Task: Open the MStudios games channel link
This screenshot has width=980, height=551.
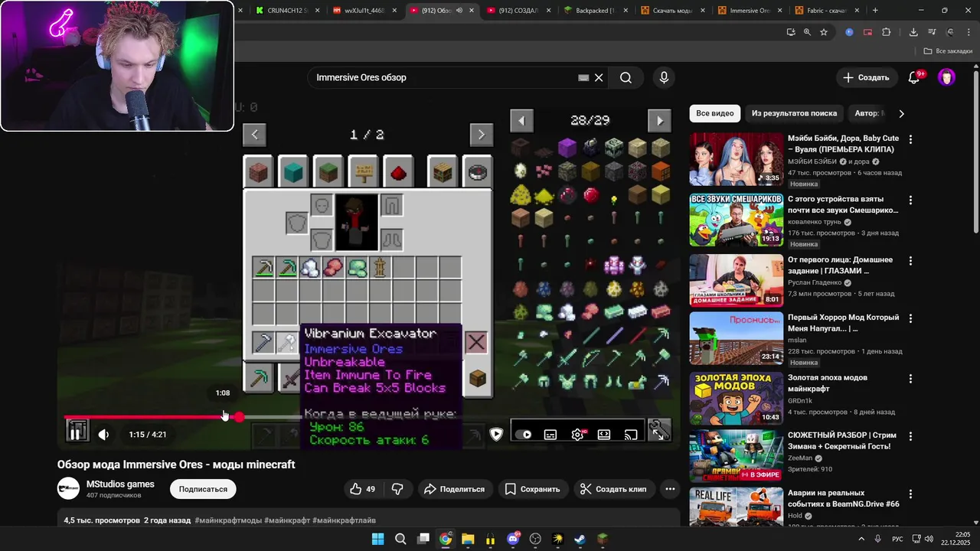Action: [120, 484]
